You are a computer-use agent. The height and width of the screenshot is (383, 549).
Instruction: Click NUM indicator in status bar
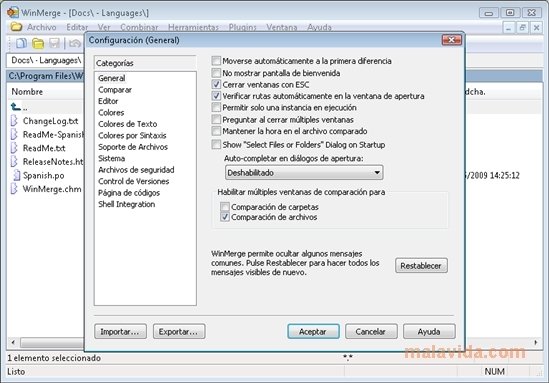[x=494, y=371]
